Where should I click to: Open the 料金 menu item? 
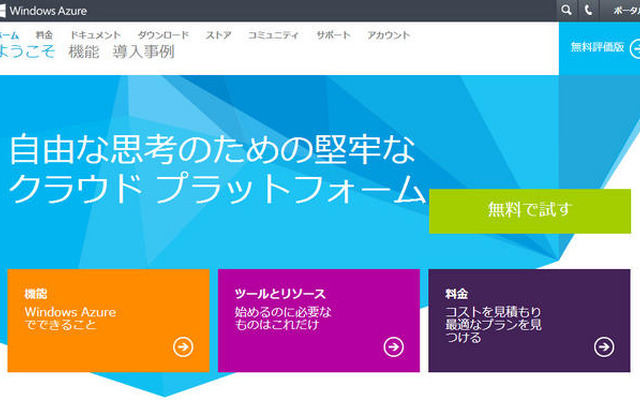(44, 35)
